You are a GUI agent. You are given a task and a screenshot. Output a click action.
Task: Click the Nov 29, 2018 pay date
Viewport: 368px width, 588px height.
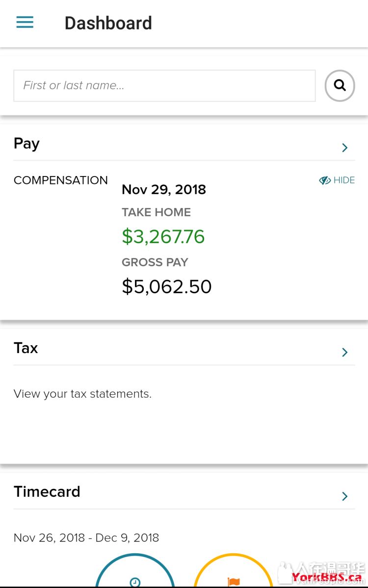[x=163, y=190]
